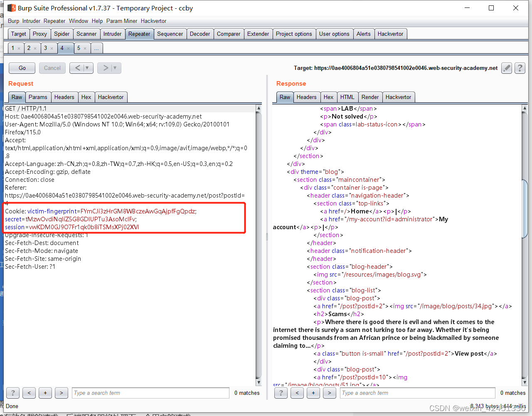Screen dimensions: 532x416
Task: Close Repeater tab 4
Action: pos(68,48)
